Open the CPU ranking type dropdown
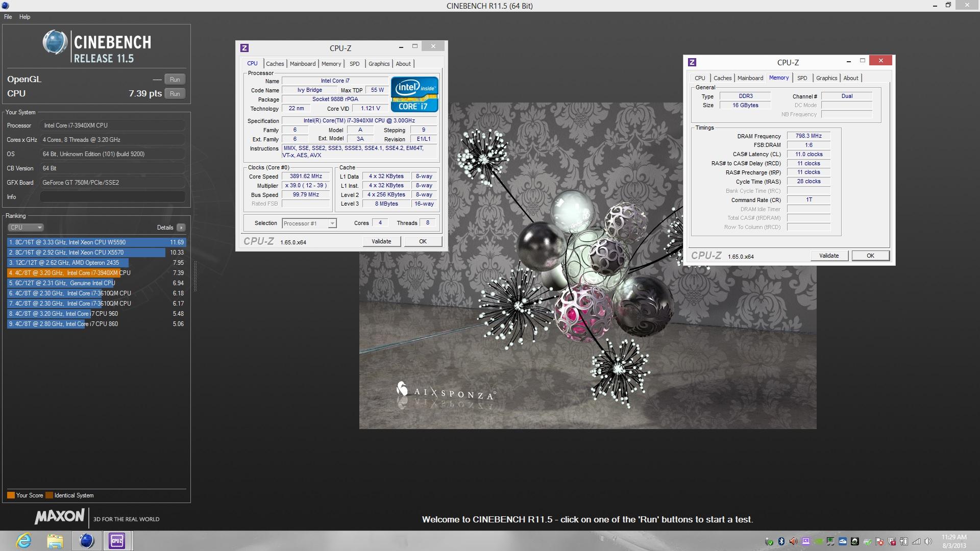The height and width of the screenshot is (551, 980). tap(26, 228)
